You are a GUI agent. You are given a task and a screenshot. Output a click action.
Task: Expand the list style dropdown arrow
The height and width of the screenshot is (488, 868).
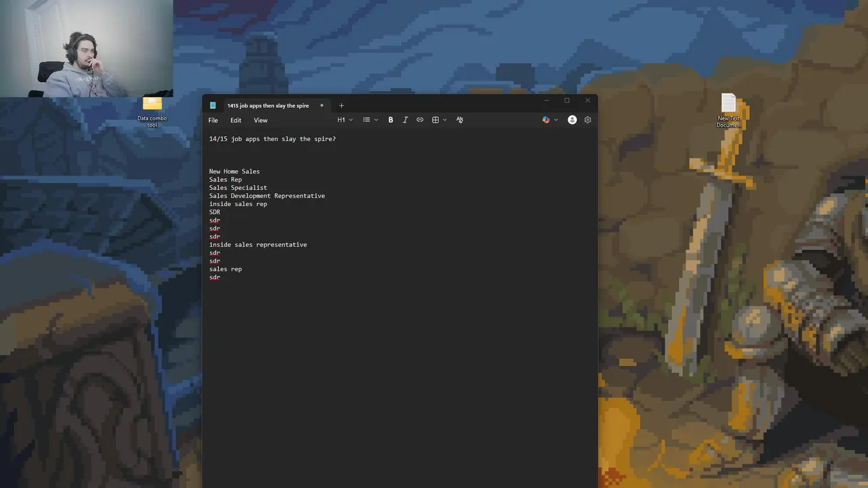[x=376, y=120]
